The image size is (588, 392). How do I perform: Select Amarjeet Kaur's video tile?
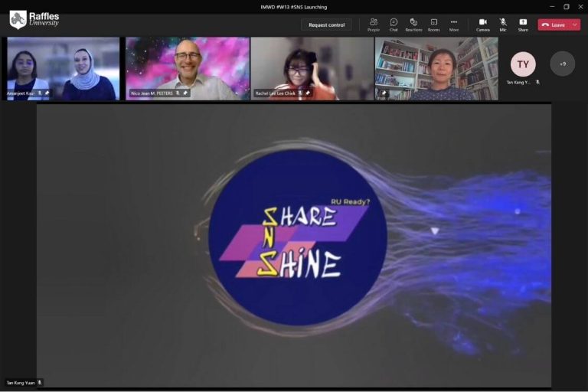pyautogui.click(x=63, y=67)
